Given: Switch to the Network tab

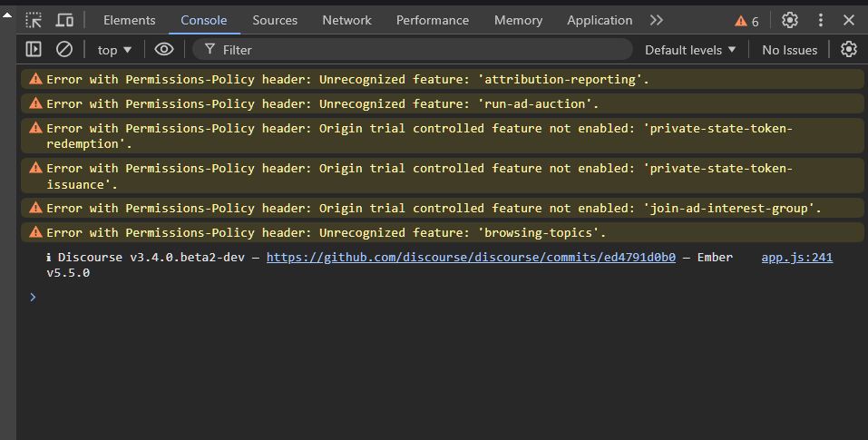Looking at the screenshot, I should pyautogui.click(x=346, y=21).
